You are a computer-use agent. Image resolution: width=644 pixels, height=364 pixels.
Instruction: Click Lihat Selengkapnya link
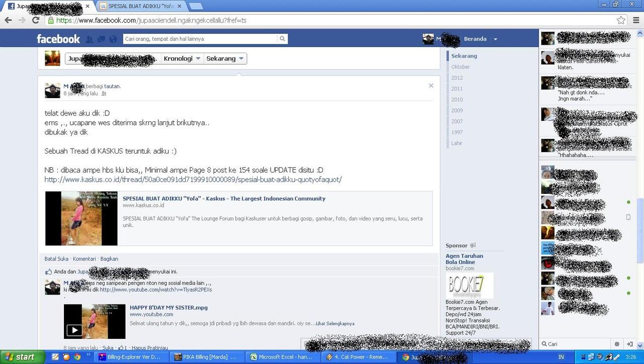pos(335,324)
